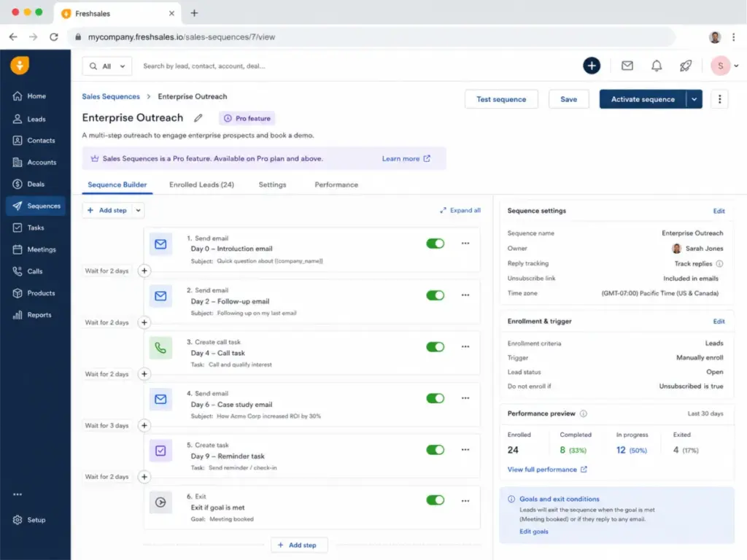Select Sequences in the sidebar
The height and width of the screenshot is (560, 747).
click(36, 206)
